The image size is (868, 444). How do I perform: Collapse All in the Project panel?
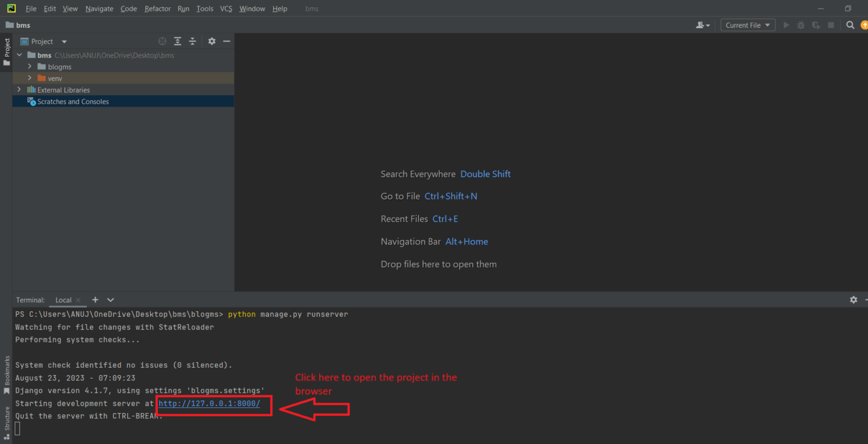(x=192, y=41)
